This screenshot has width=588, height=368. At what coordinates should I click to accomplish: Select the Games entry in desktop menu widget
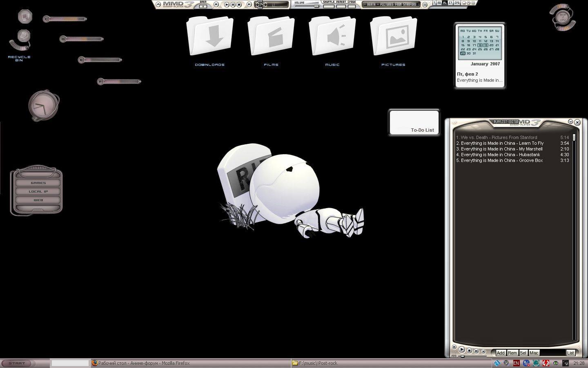click(38, 183)
